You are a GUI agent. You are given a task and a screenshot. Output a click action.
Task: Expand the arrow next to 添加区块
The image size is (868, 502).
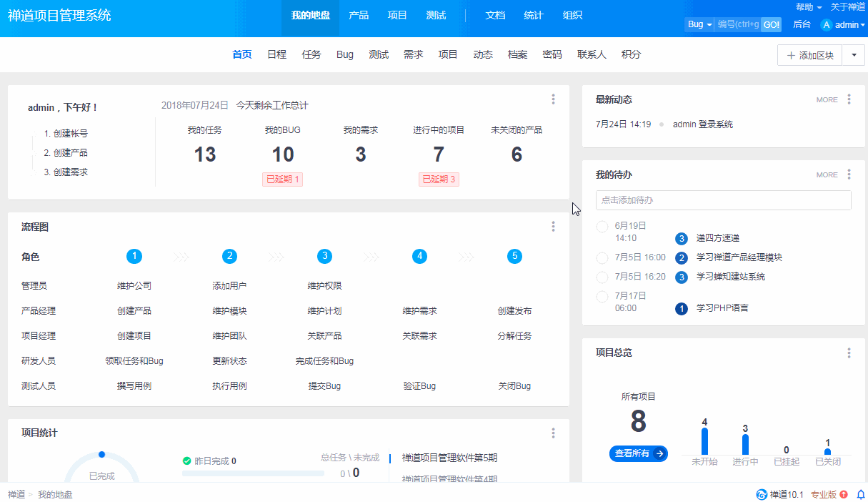(853, 55)
